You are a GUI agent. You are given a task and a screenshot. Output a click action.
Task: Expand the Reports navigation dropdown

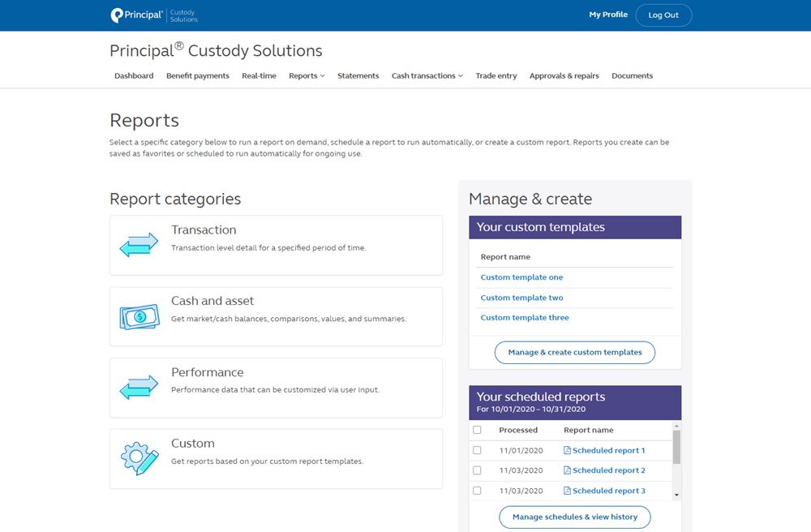click(x=307, y=75)
